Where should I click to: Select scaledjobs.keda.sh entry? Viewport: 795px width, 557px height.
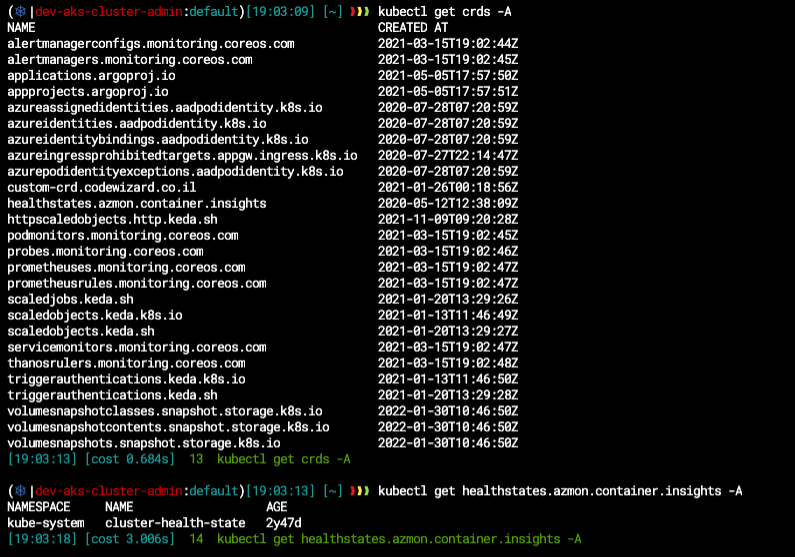(70, 299)
